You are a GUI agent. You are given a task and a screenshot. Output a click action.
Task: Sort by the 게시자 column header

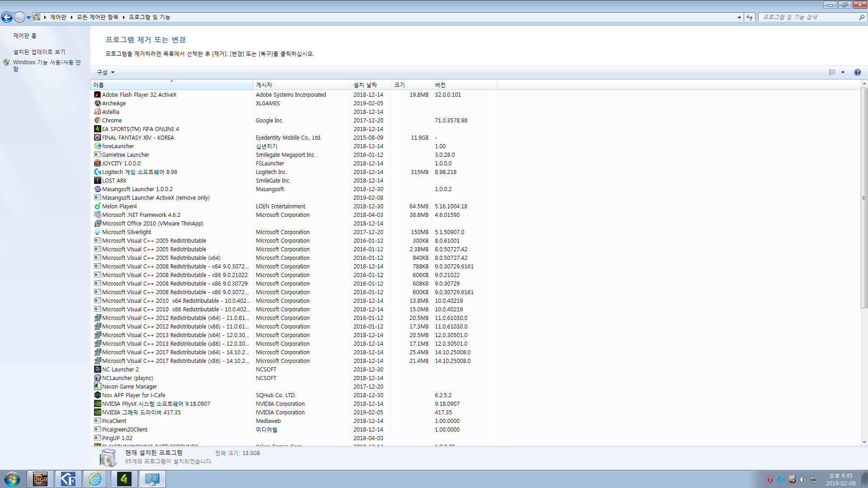302,85
